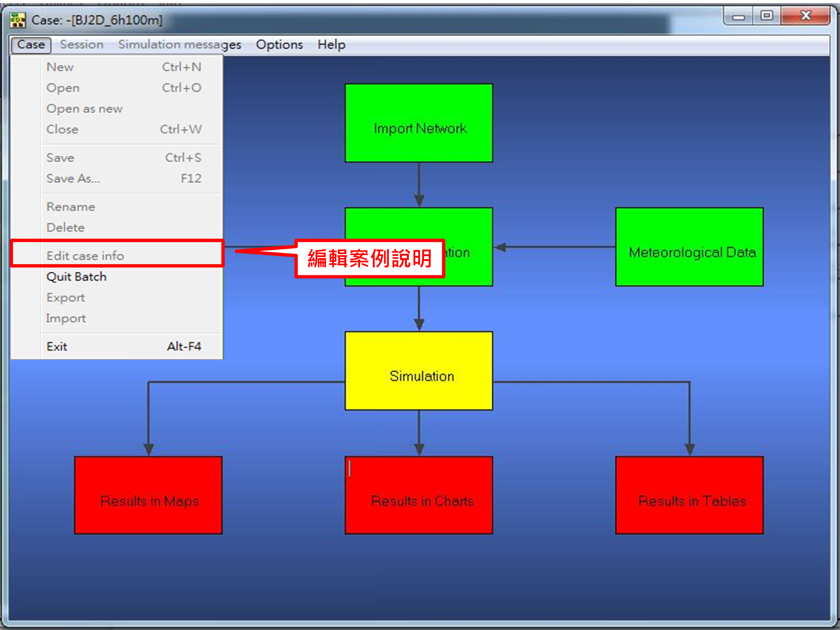Open Results in Charts box
Image resolution: width=840 pixels, height=630 pixels.
click(419, 495)
